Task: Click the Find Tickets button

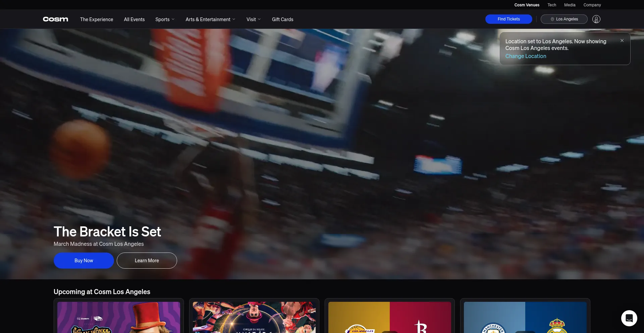Action: click(508, 19)
